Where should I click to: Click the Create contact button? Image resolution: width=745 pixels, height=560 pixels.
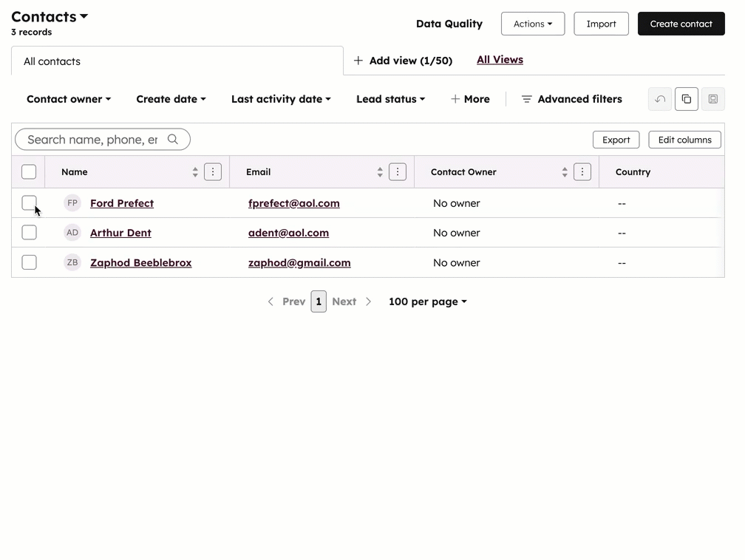tap(681, 23)
